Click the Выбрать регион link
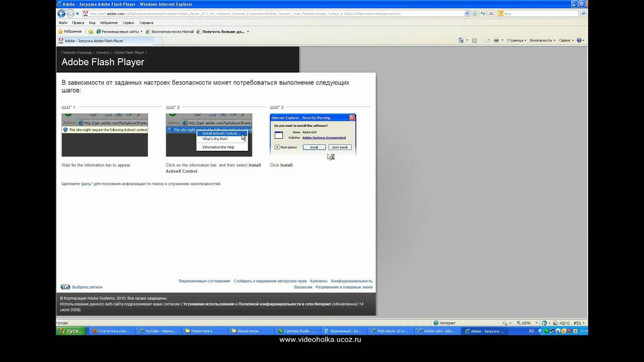644x362 pixels. pyautogui.click(x=87, y=287)
